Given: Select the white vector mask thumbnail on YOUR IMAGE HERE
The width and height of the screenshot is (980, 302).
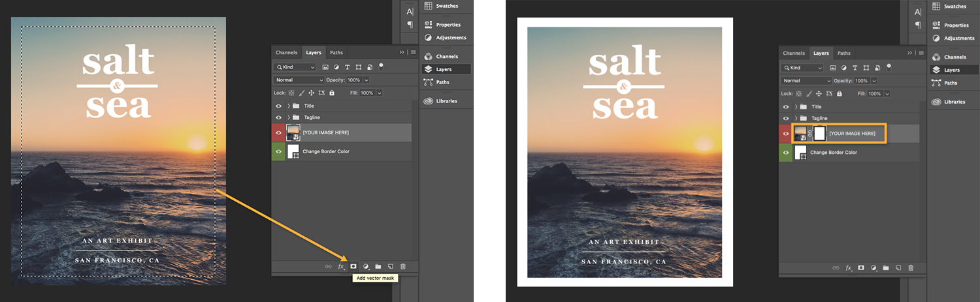Looking at the screenshot, I should tap(819, 134).
